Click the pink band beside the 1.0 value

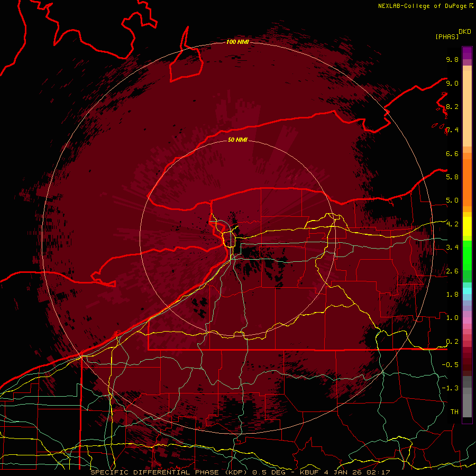tap(467, 321)
